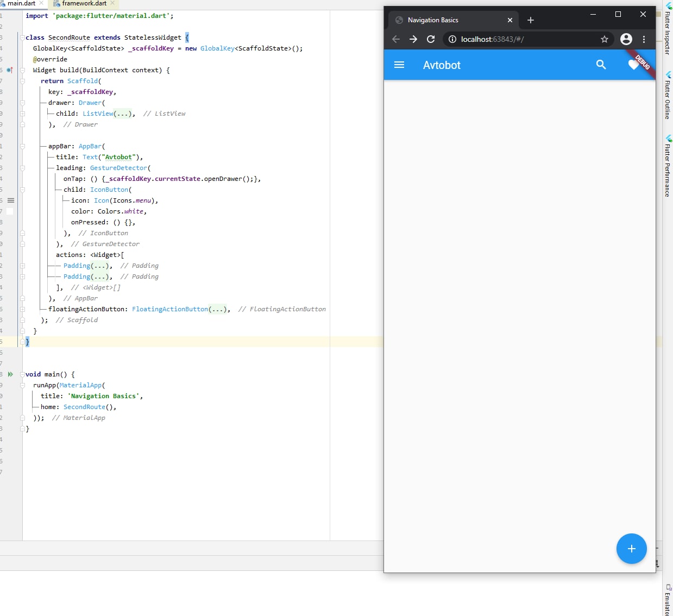
Task: Close the Navigation Basics browser tab
Action: [510, 20]
